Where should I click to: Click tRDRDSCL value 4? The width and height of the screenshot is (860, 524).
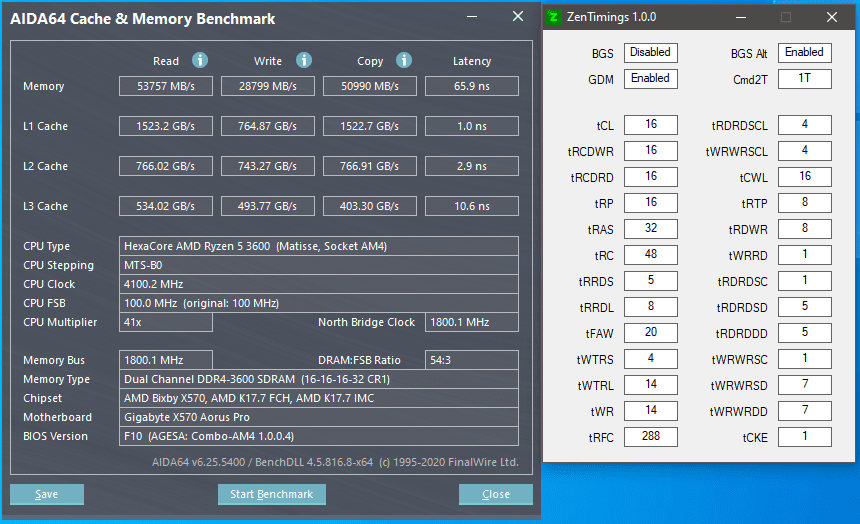pyautogui.click(x=805, y=125)
